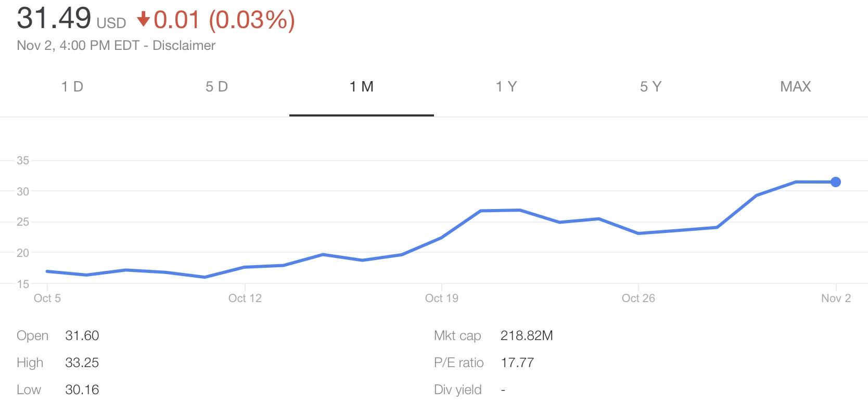Select the High value 33.25
Screen dimensions: 868x417
tap(82, 363)
